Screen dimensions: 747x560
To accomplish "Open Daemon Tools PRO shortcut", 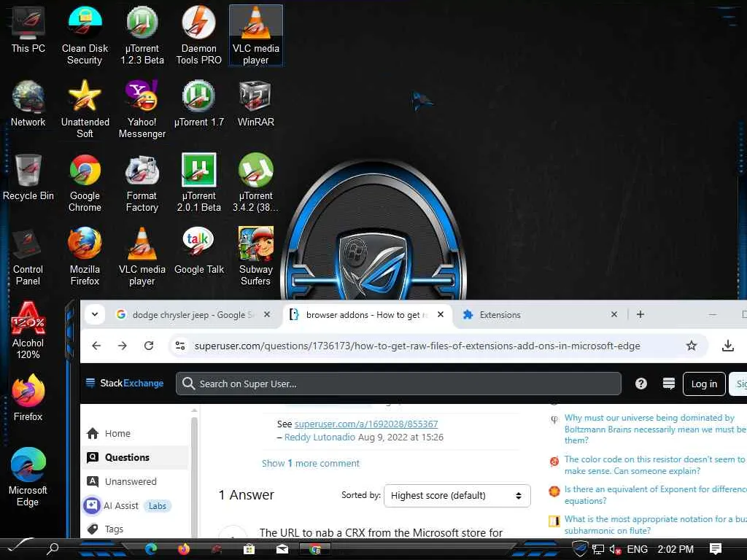I will click(198, 36).
